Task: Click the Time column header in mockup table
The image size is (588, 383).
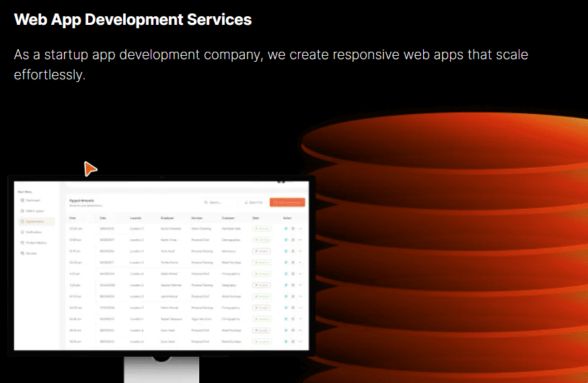Action: tap(73, 218)
